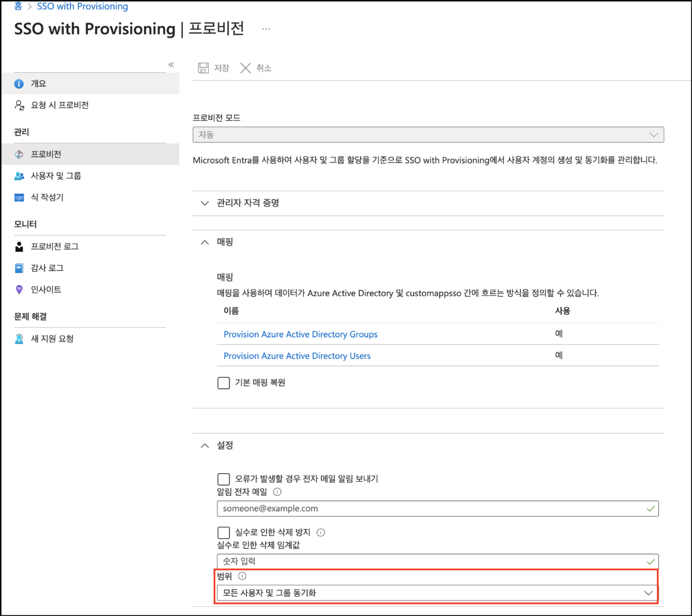The image size is (692, 616).
Task: Click the info icon beside 범위
Action: pyautogui.click(x=242, y=576)
